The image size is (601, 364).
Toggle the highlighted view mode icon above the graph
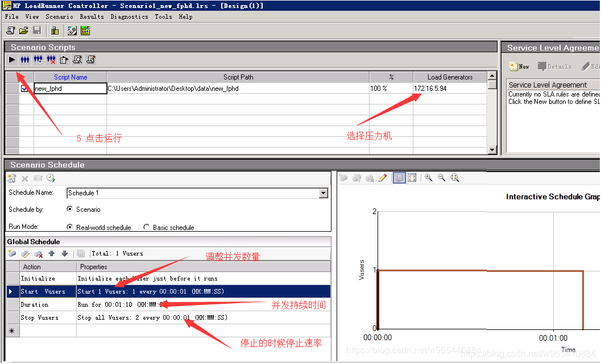point(399,178)
